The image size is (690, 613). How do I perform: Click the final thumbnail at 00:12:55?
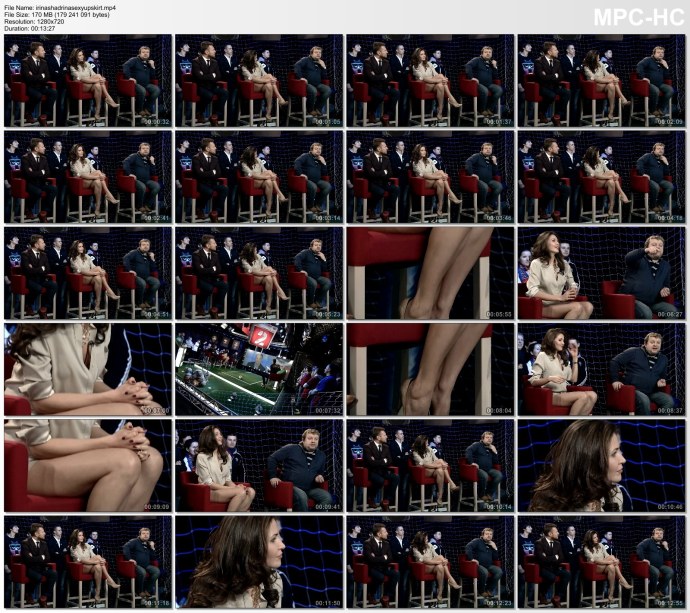[601, 562]
